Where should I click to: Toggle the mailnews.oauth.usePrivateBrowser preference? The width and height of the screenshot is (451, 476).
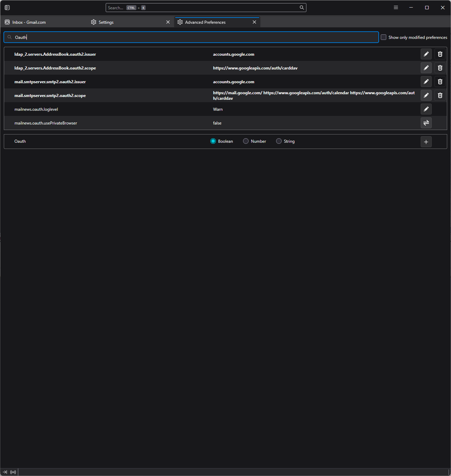pos(426,123)
